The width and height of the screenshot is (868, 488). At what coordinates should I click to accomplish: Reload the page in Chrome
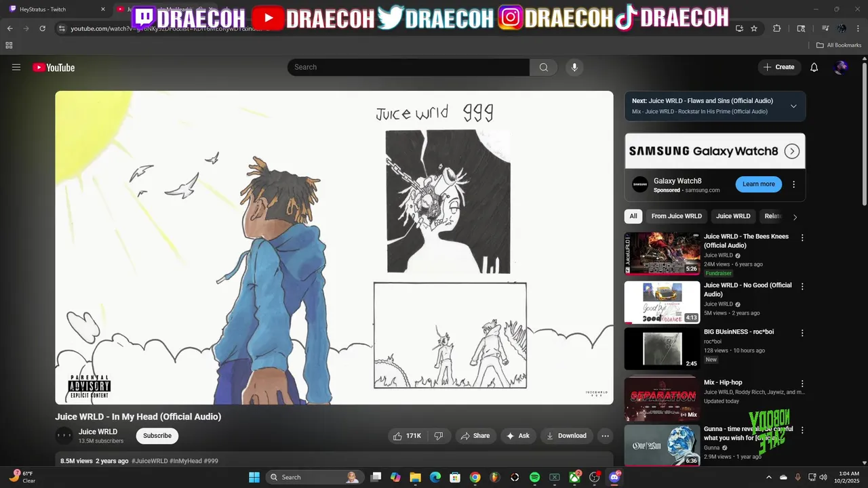[x=43, y=28]
